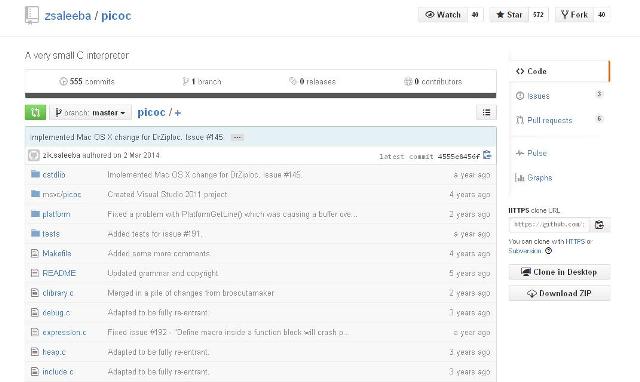This screenshot has height=382, width=640.
Task: Open the watchers count 40
Action: point(475,15)
